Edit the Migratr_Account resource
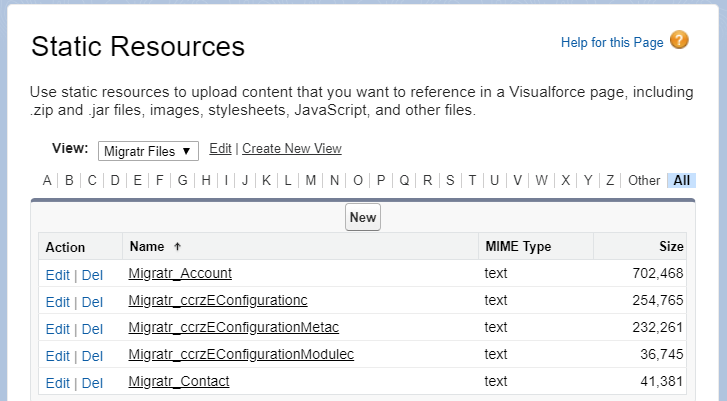The height and width of the screenshot is (401, 727). pos(57,275)
